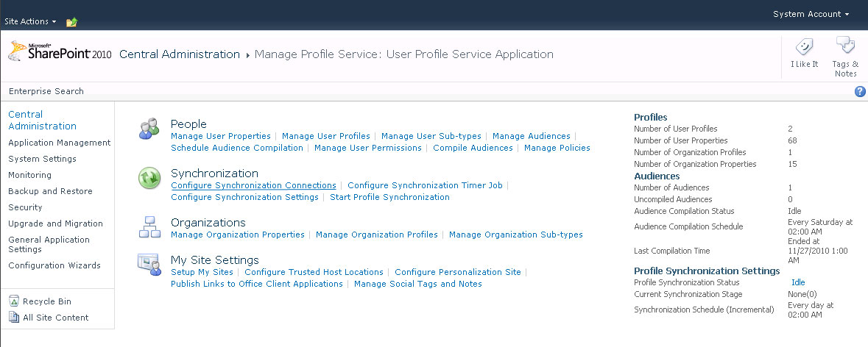Open Manage Organization Properties link

coord(238,235)
